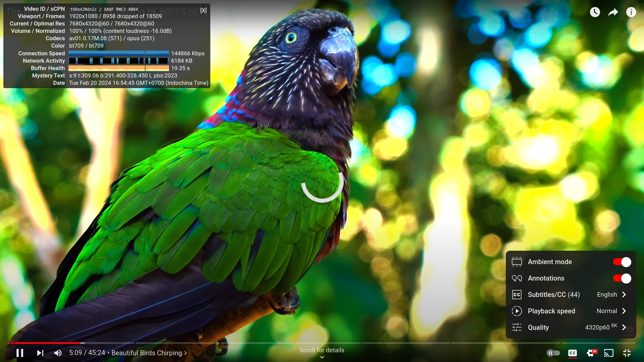The width and height of the screenshot is (644, 362).
Task: Click the Network Activity graph
Action: (x=119, y=61)
